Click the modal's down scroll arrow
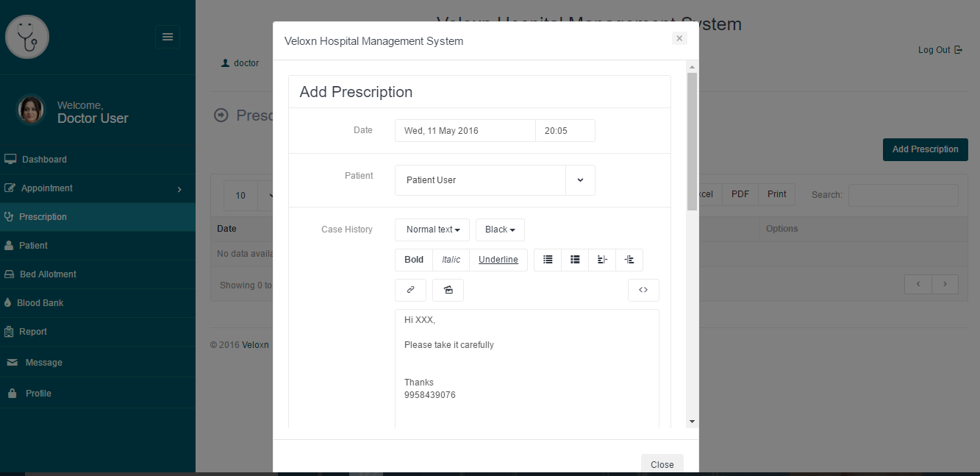The width and height of the screenshot is (980, 476). 692,421
